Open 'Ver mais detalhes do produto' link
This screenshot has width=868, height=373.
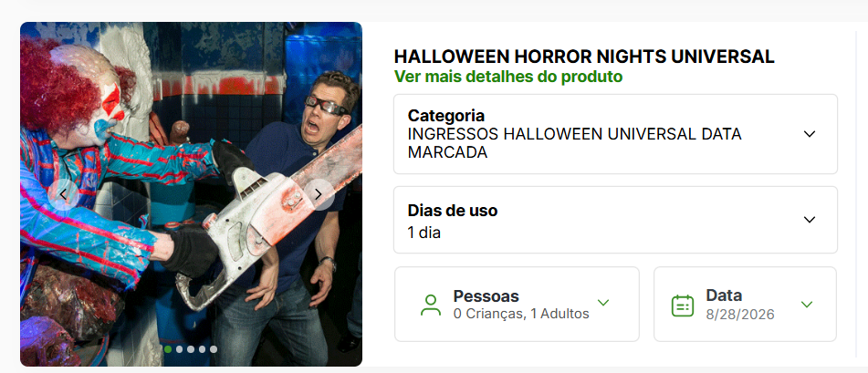[508, 77]
